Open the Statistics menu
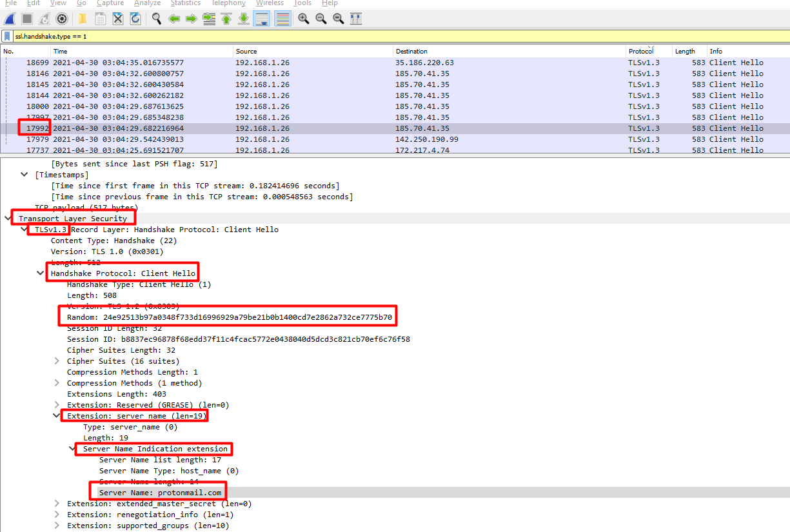This screenshot has height=532, width=790. 185,3
